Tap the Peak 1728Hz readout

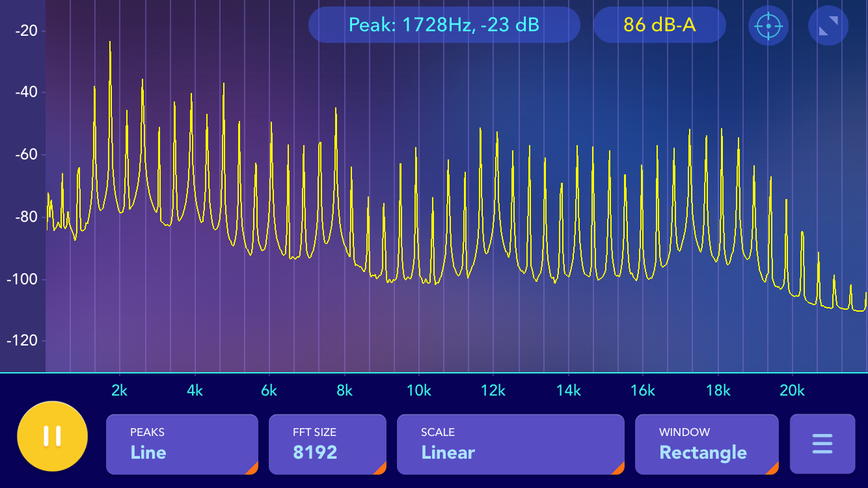pyautogui.click(x=444, y=25)
